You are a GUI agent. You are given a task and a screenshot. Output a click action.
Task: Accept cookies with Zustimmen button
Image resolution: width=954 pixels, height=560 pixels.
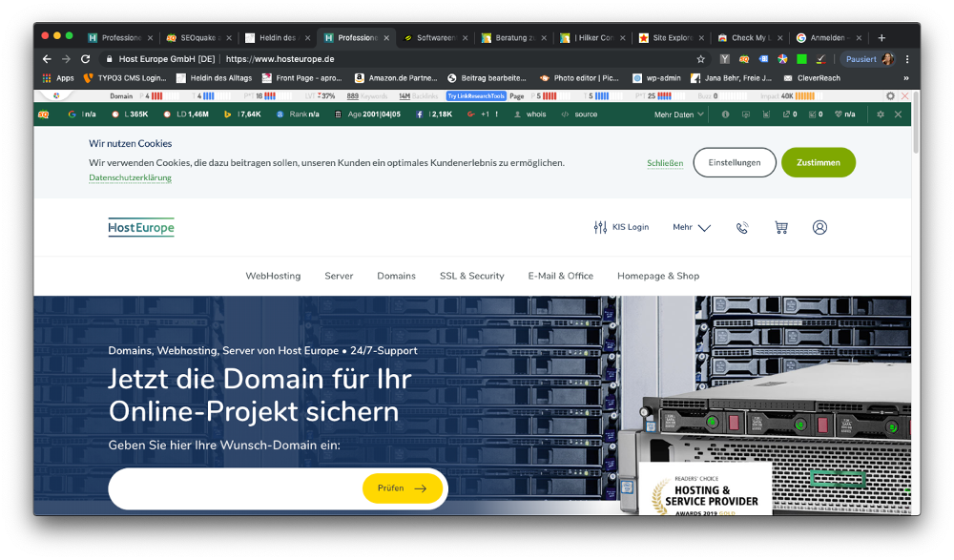pos(819,162)
